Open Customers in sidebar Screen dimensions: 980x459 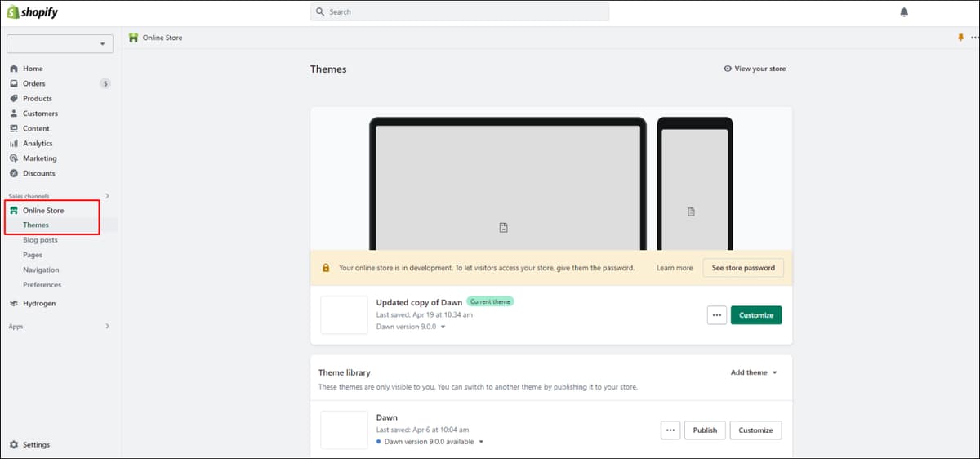pos(40,114)
